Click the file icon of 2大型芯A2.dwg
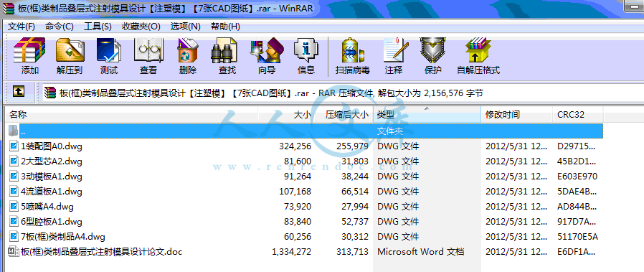Image resolution: width=644 pixels, height=272 pixels. [x=14, y=161]
